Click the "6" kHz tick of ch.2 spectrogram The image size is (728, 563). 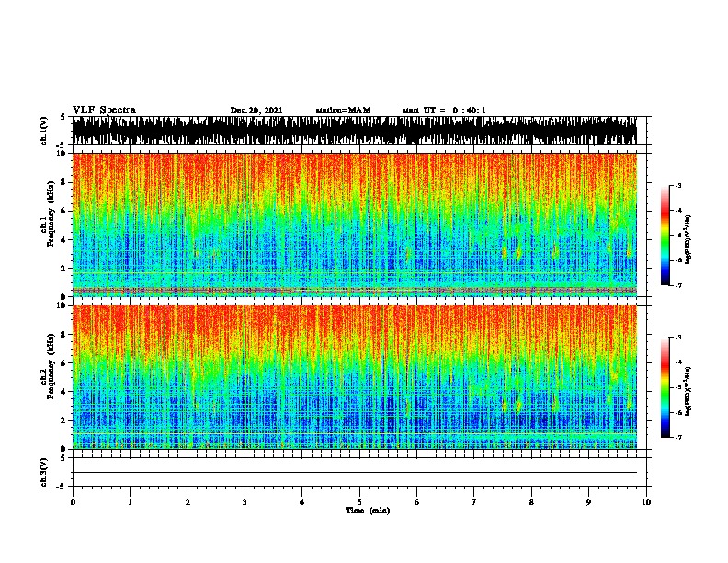63,363
